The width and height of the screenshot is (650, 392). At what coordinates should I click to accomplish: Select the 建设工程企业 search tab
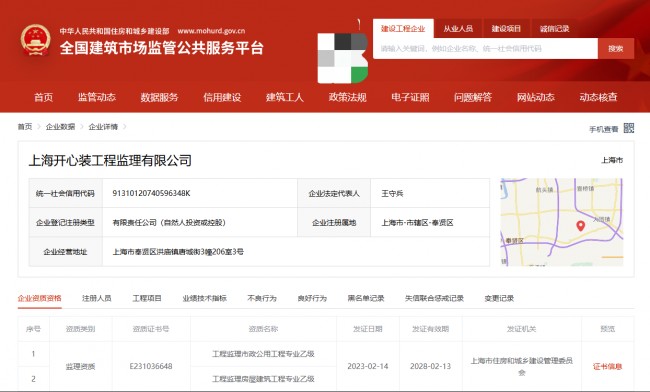click(x=403, y=29)
